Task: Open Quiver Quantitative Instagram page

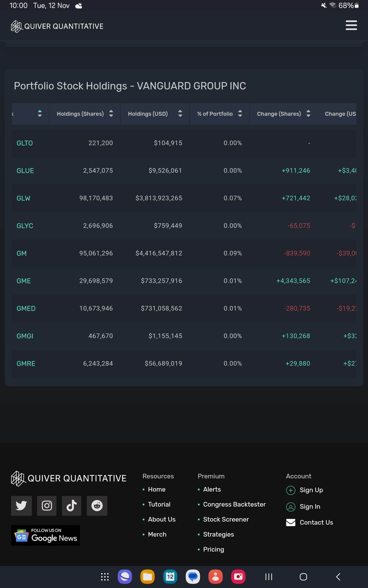Action: [x=47, y=506]
